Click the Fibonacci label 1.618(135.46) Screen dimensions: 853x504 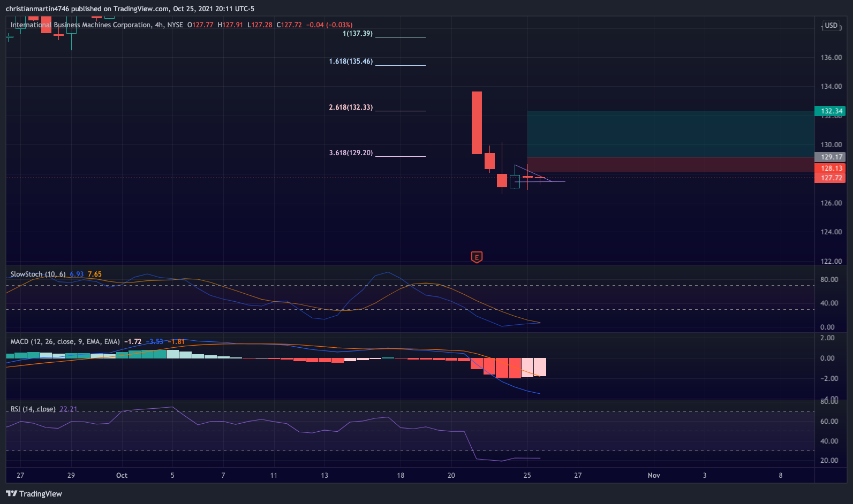(x=351, y=62)
